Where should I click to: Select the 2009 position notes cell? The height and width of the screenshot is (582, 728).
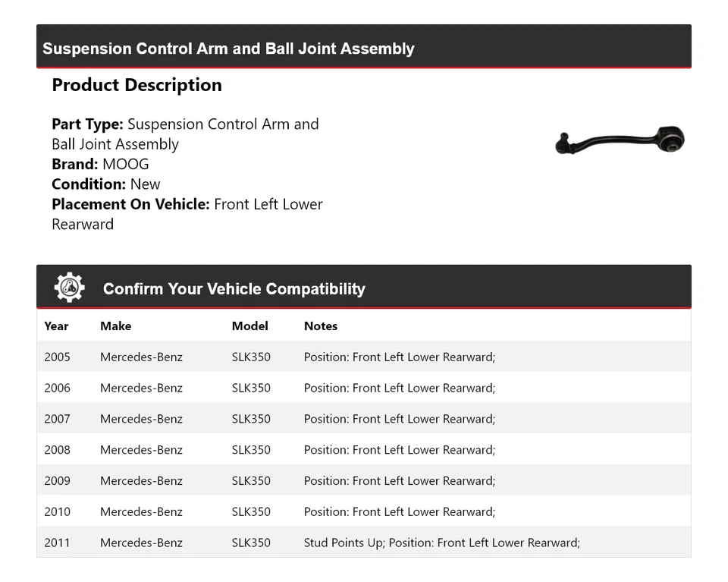coord(399,481)
